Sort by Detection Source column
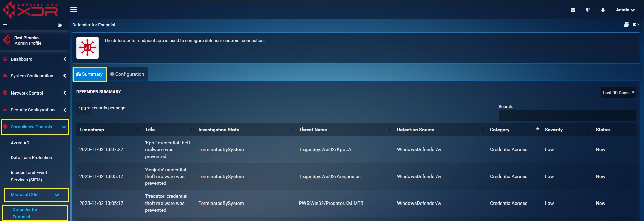The image size is (644, 221). 440,130
